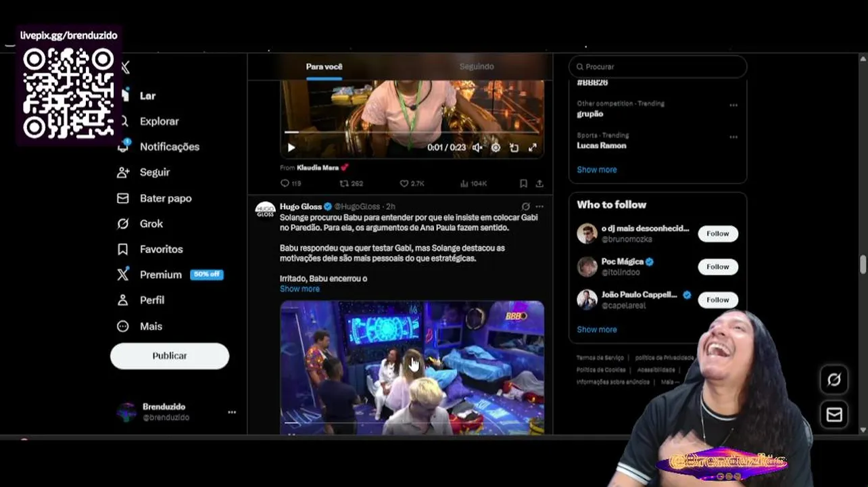Image resolution: width=868 pixels, height=487 pixels.
Task: Open the floating Grok button
Action: click(834, 380)
